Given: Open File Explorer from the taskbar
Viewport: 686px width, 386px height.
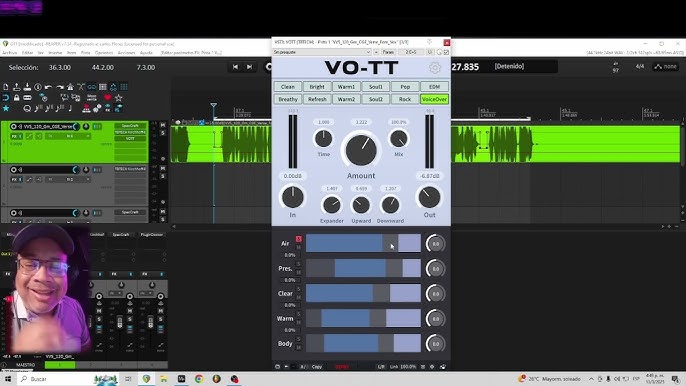Looking at the screenshot, I should tap(164, 379).
